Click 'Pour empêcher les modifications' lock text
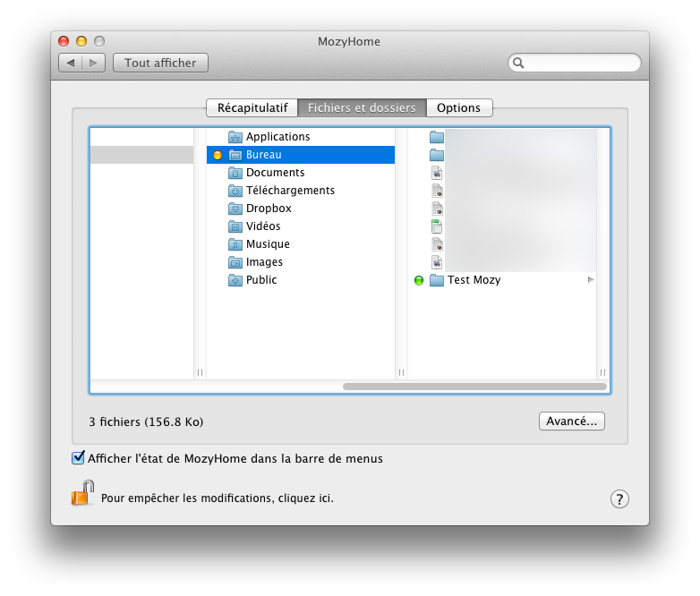 [218, 498]
